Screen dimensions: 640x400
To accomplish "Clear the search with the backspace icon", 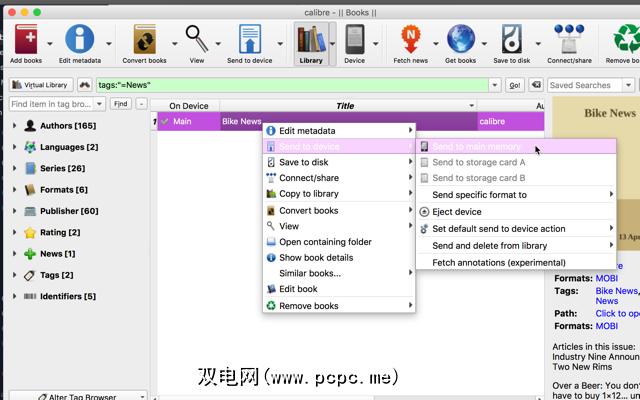I will pos(536,85).
